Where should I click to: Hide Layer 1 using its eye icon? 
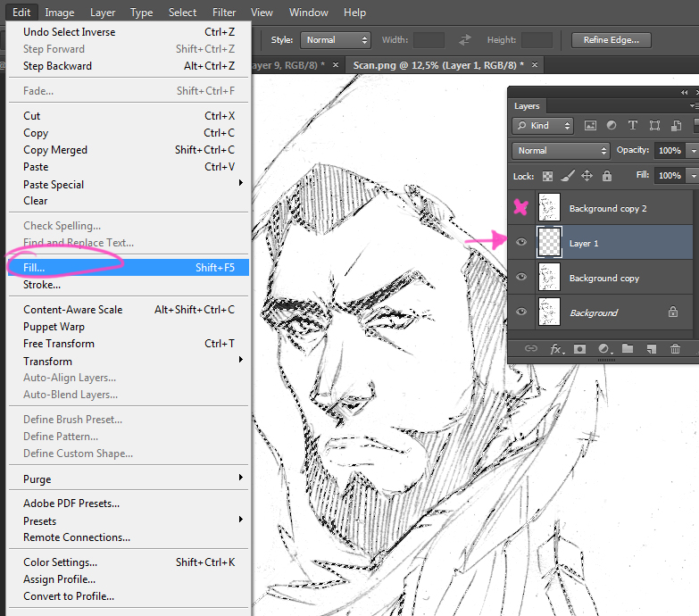coord(522,242)
